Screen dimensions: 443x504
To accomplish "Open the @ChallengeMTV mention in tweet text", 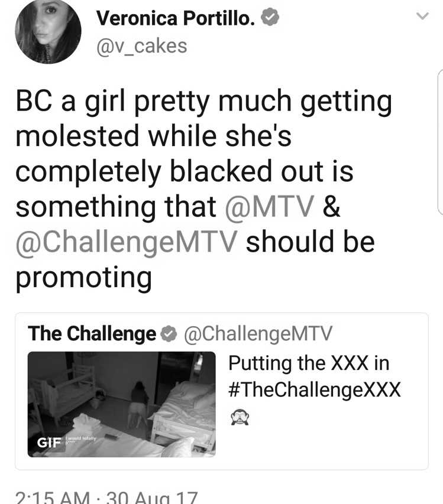I will [x=127, y=242].
